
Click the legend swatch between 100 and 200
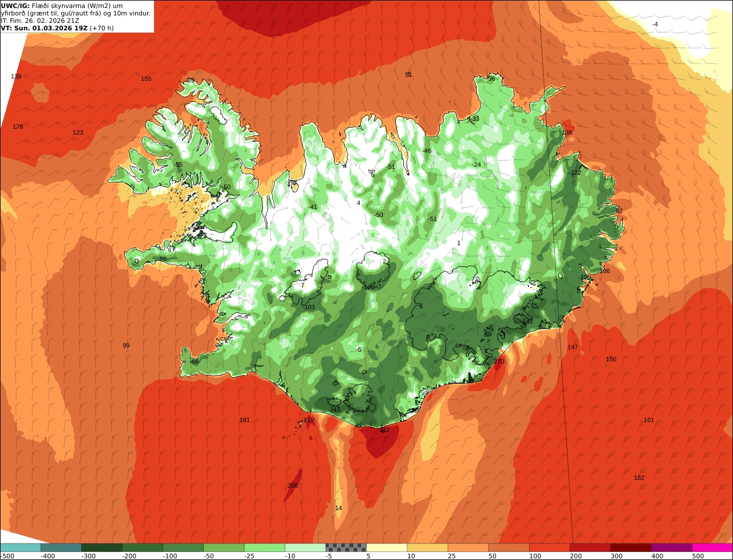(549, 547)
